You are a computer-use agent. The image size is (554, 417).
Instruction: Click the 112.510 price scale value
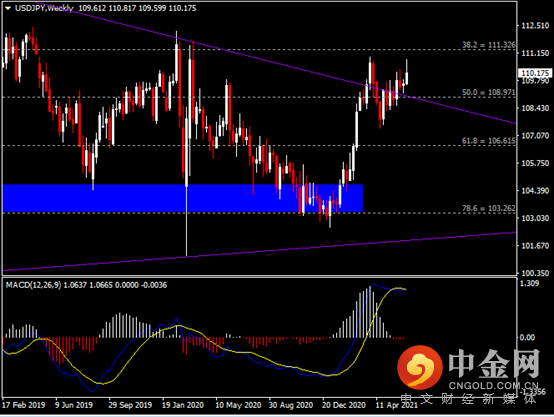535,25
